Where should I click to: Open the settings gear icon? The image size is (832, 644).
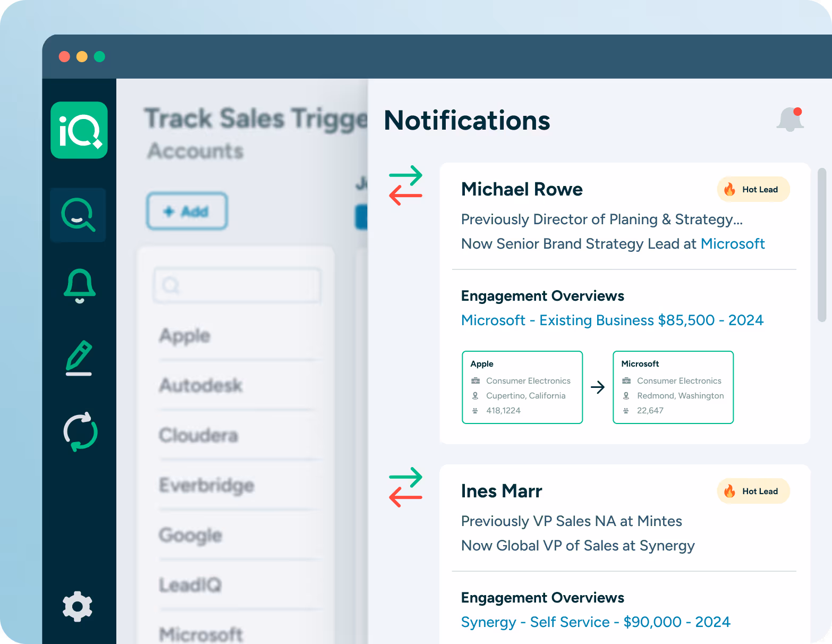(78, 606)
